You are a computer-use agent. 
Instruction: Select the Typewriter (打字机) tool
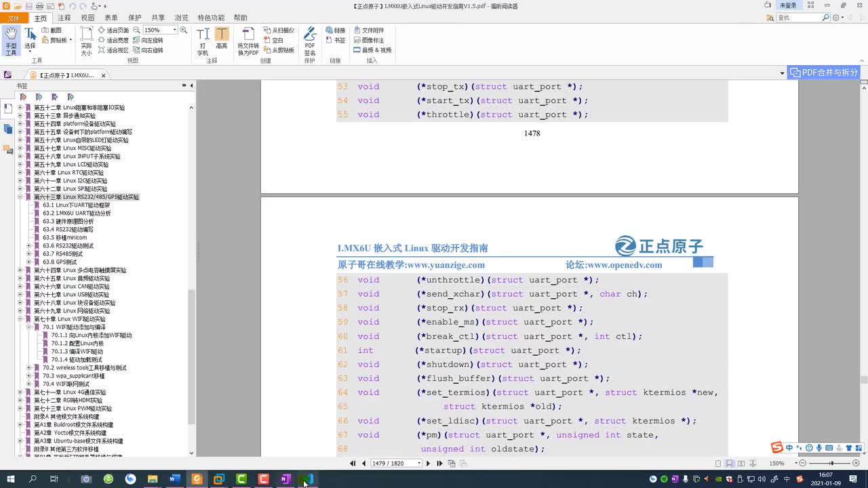pos(203,41)
